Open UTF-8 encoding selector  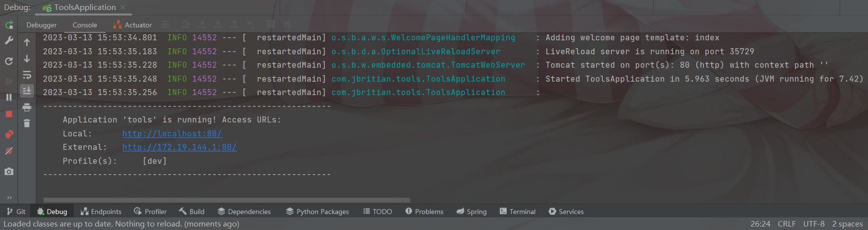(x=814, y=224)
